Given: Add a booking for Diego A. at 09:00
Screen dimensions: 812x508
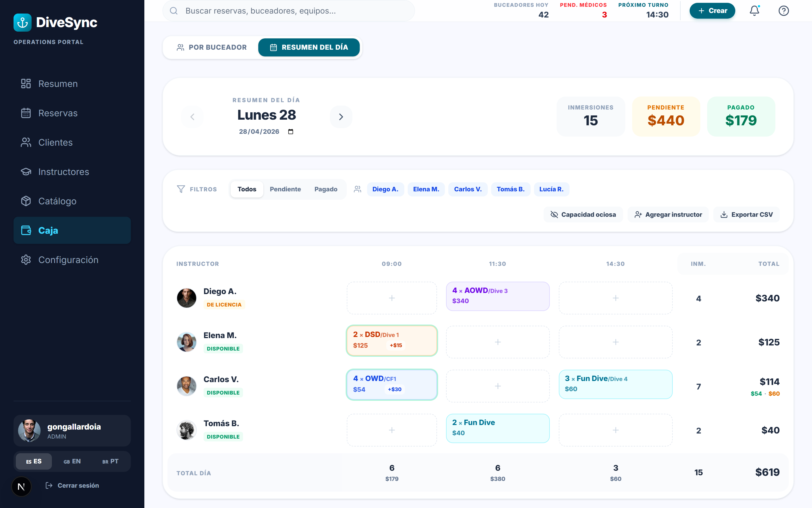Looking at the screenshot, I should coord(392,298).
